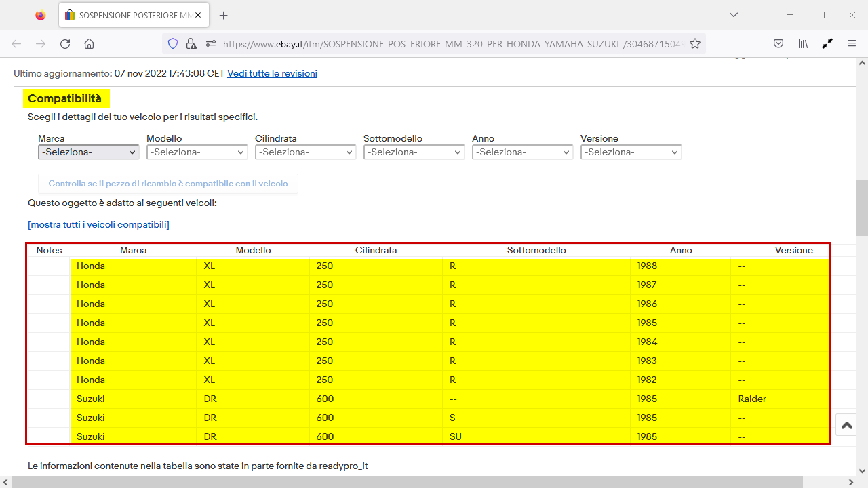The width and height of the screenshot is (868, 488).
Task: Click Controlla se il pezzo è compatibile button
Action: click(168, 184)
